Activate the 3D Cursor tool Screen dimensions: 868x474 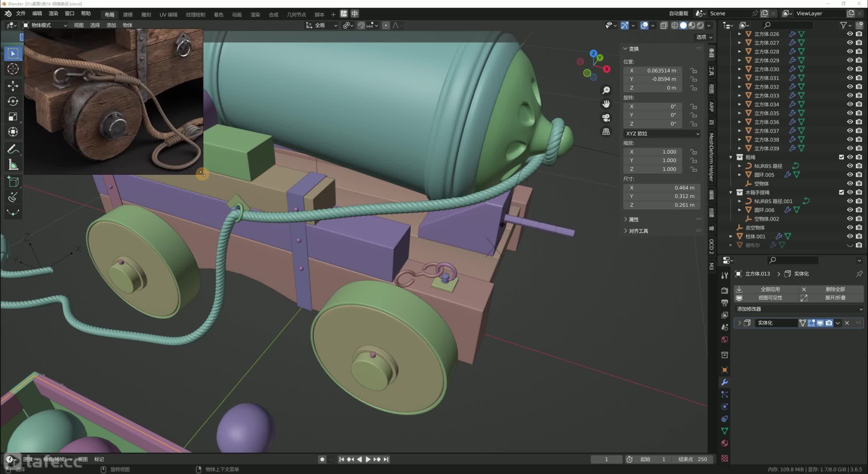[13, 69]
